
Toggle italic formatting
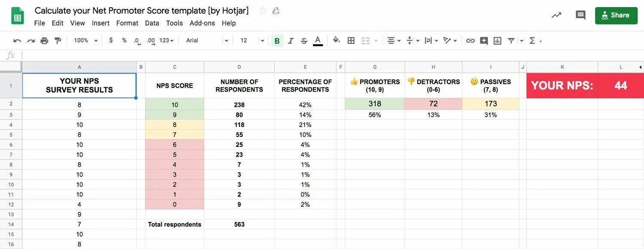[x=291, y=41]
